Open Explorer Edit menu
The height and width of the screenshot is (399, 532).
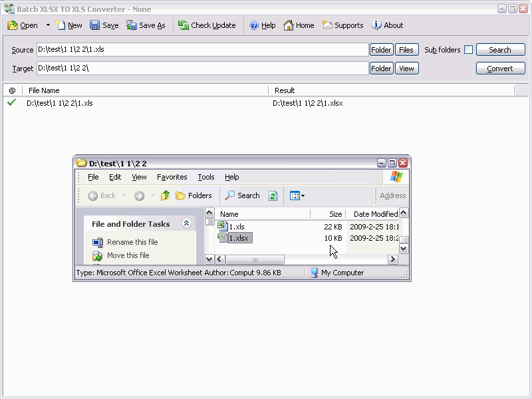[x=115, y=177]
